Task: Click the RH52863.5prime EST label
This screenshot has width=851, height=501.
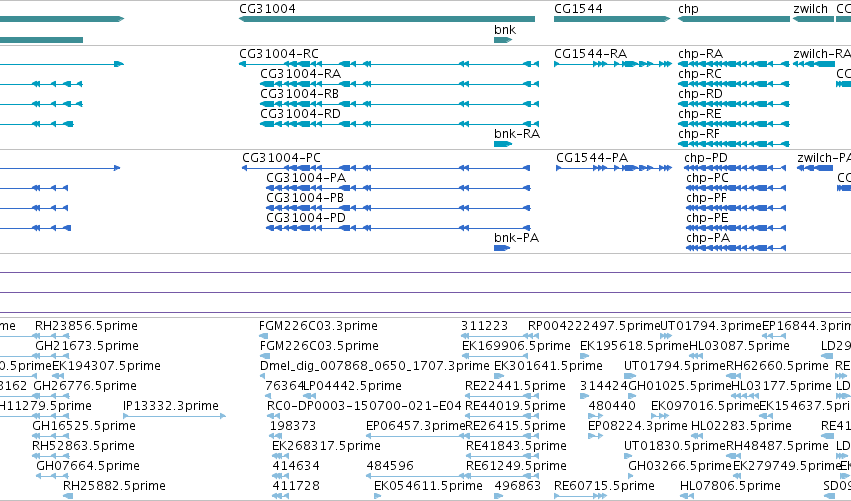Action: 84,447
